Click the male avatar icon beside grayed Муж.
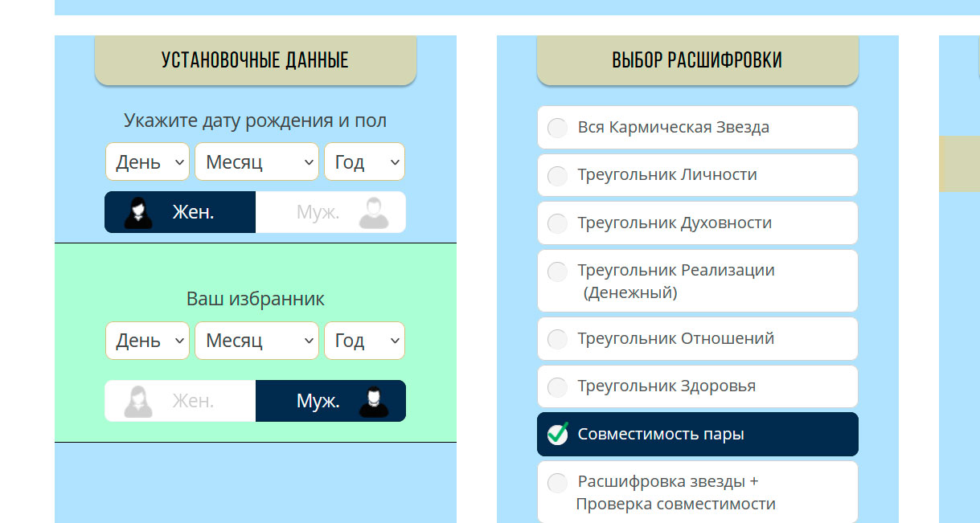The width and height of the screenshot is (980, 523). click(375, 211)
